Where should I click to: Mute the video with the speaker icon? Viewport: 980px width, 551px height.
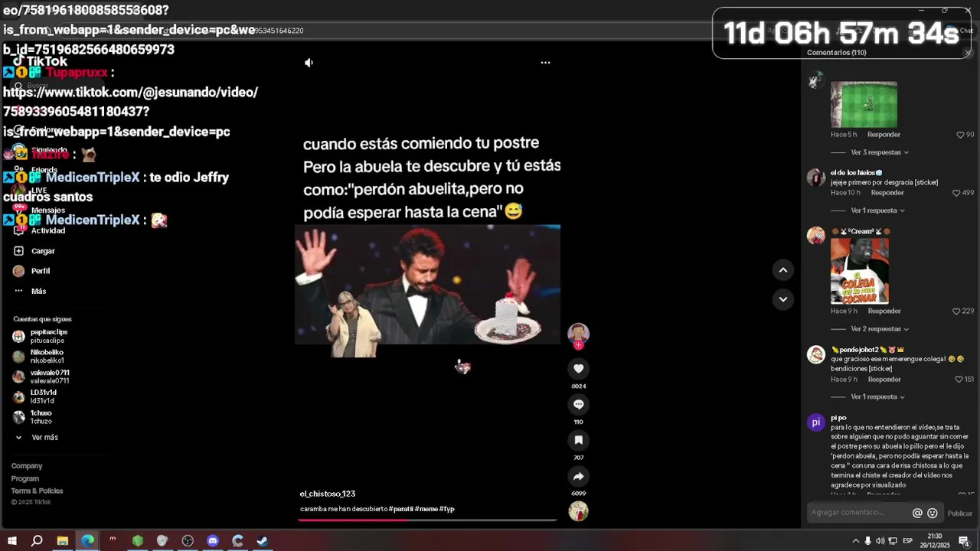coord(309,63)
